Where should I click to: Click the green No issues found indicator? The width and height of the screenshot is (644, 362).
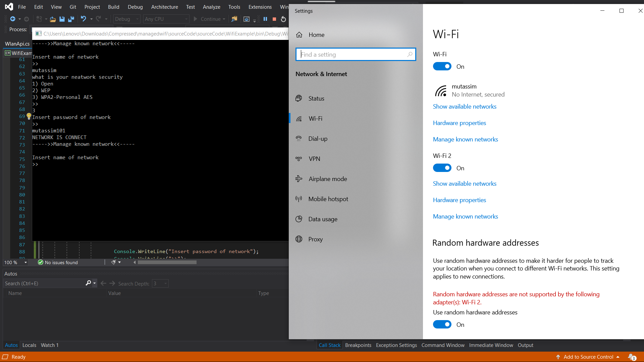click(58, 262)
